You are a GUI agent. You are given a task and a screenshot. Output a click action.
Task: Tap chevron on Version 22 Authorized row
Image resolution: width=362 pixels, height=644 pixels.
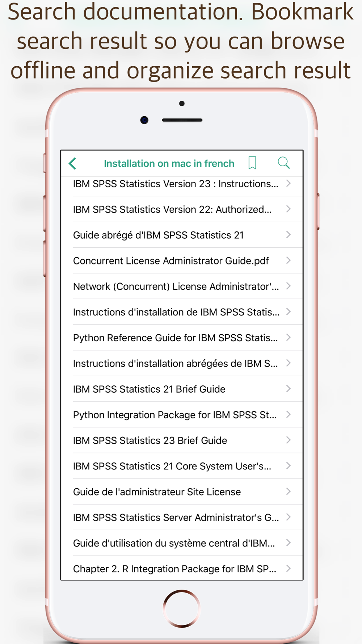(289, 209)
